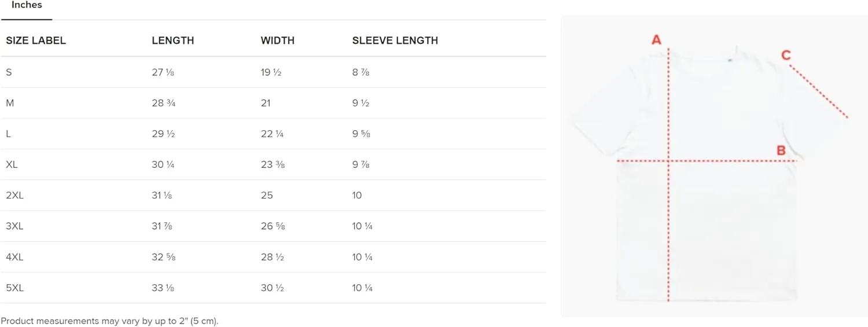Click the WIDTH column header
868x327 pixels.
point(278,41)
